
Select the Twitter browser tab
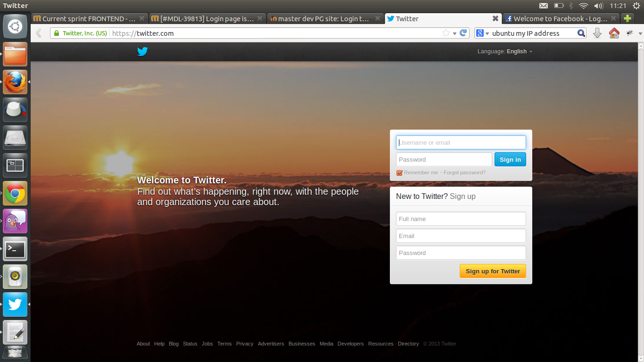(x=443, y=18)
